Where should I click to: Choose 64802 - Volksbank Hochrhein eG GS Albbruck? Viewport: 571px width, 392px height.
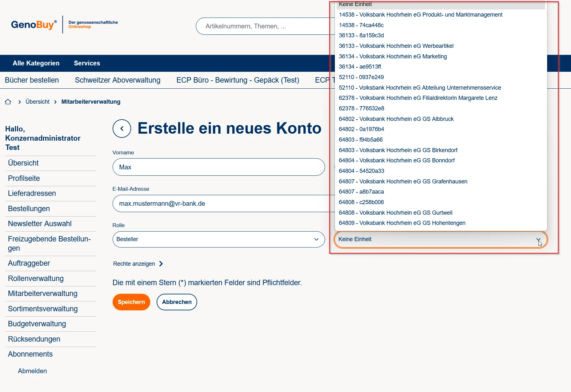click(x=396, y=119)
